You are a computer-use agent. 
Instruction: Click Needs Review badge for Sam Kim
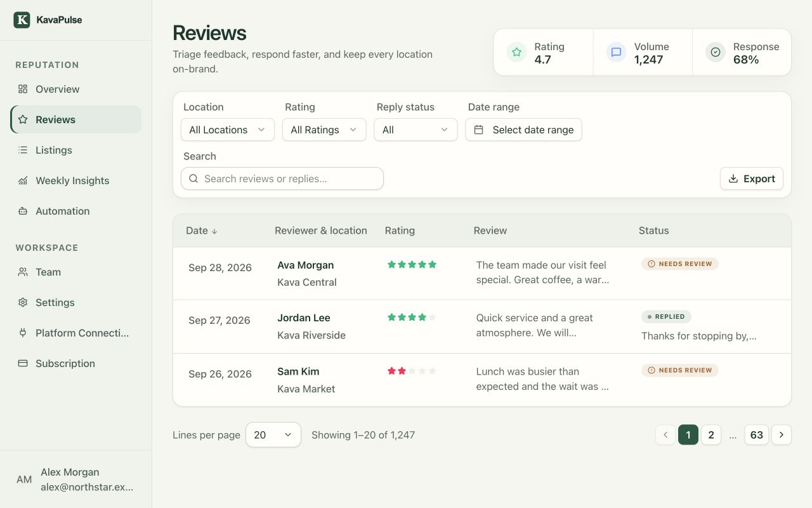point(680,370)
